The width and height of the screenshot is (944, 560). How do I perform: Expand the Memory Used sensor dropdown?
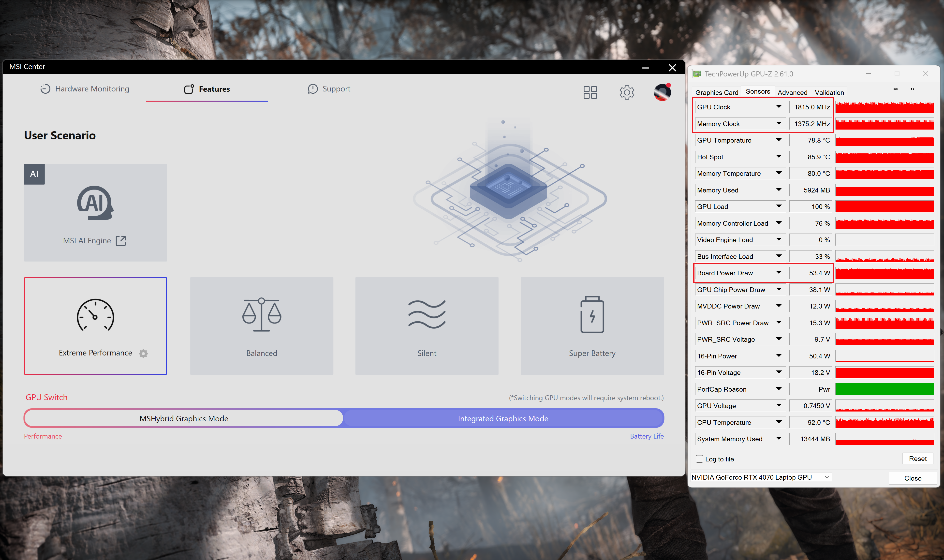(x=779, y=190)
